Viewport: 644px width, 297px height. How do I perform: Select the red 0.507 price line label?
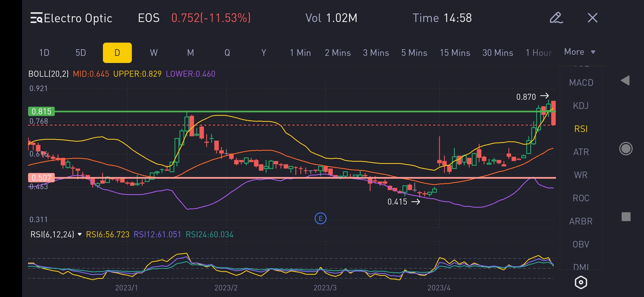point(42,178)
